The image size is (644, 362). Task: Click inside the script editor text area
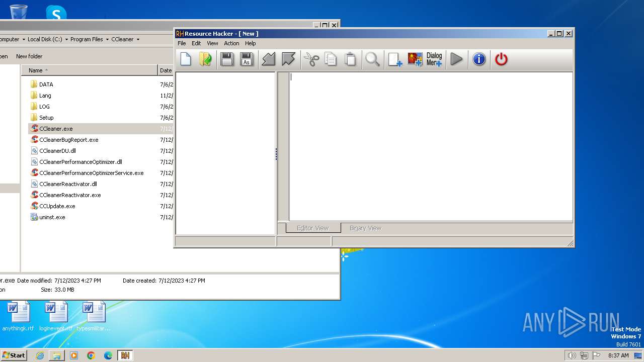click(431, 146)
